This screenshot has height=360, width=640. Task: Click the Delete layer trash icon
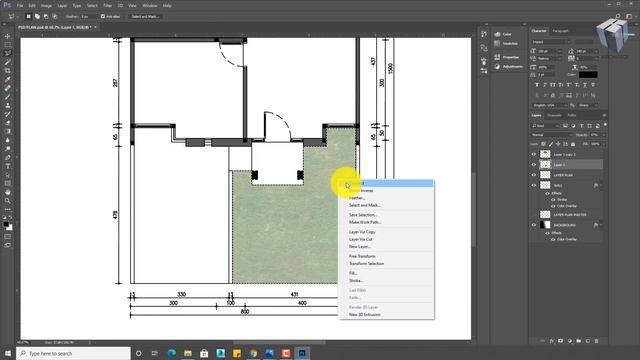point(596,340)
